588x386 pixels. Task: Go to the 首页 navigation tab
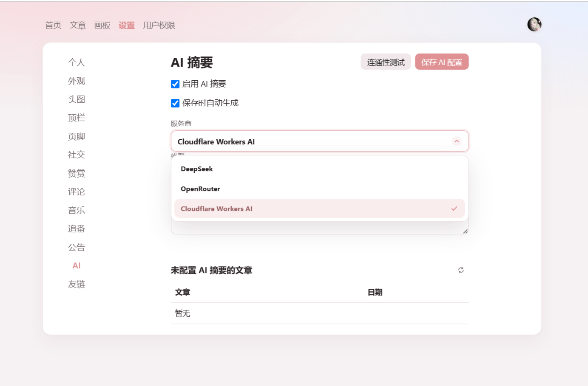click(53, 25)
